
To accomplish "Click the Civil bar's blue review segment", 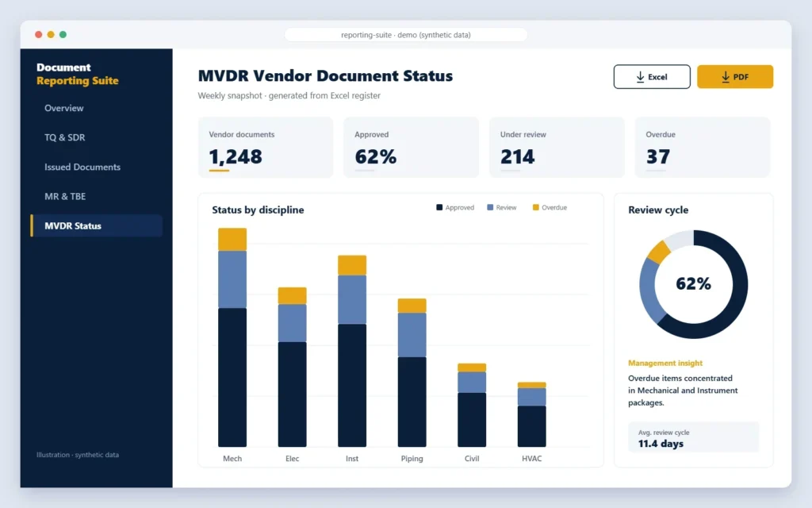I will coord(472,383).
